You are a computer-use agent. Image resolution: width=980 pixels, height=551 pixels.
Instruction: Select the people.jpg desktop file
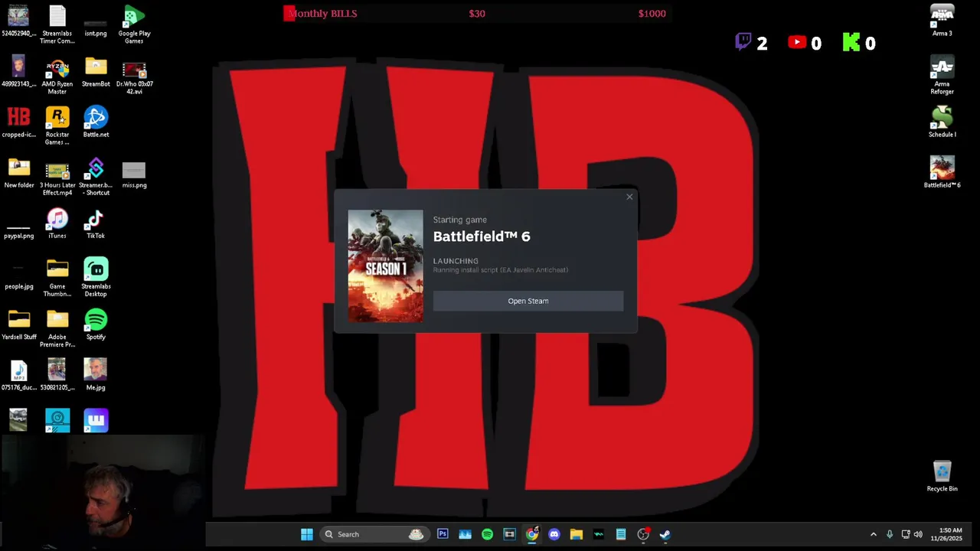[x=19, y=275]
